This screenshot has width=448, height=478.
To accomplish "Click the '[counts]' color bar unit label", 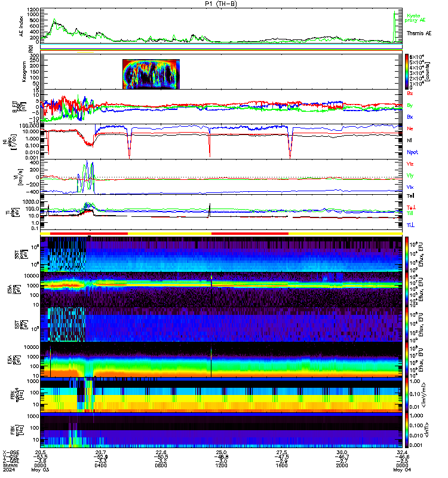I will pos(428,72).
